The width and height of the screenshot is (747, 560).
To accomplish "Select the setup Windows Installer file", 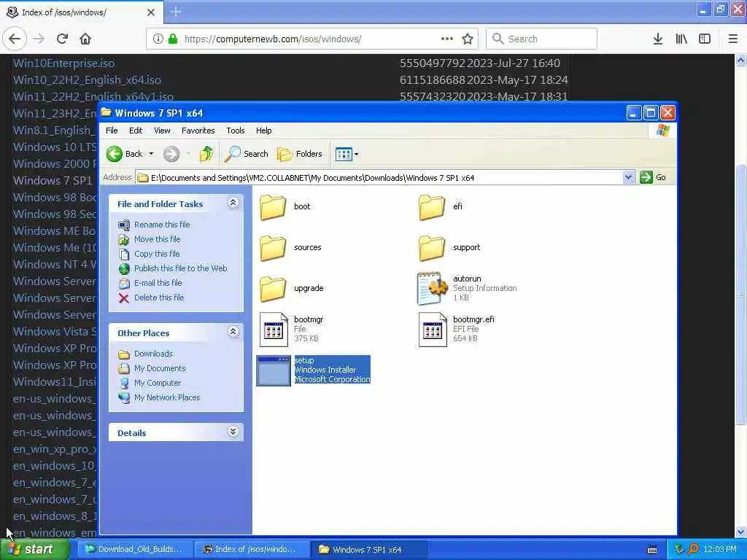I will click(314, 370).
